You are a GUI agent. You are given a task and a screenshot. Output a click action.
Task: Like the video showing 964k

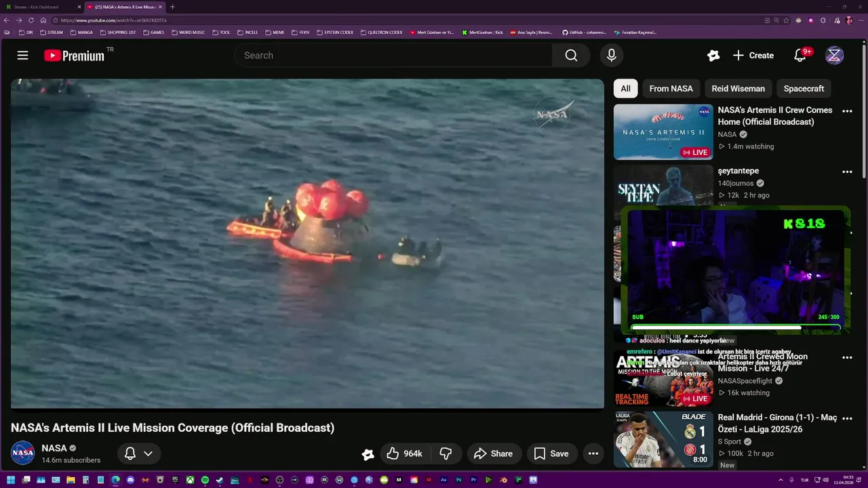[x=404, y=453]
